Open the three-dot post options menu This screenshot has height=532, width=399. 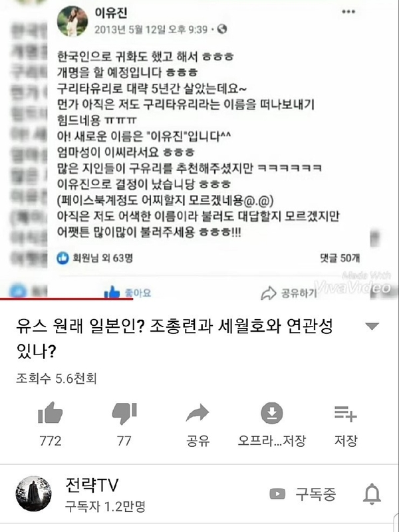[348, 12]
